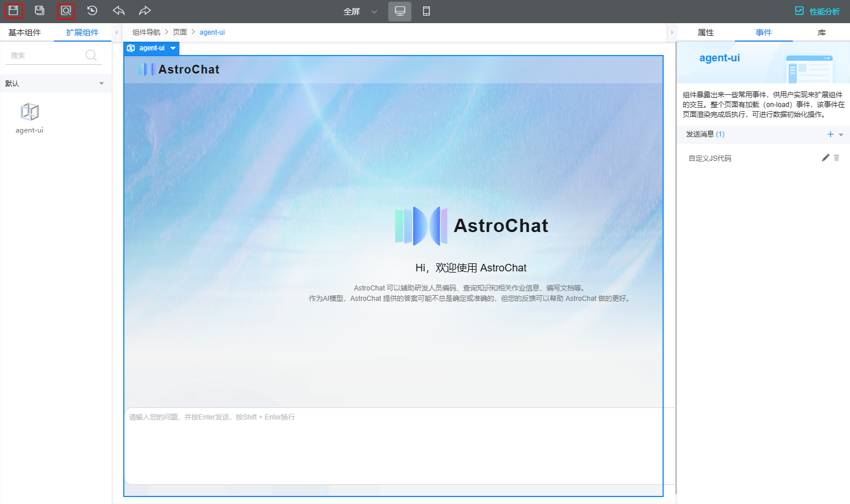Screen dimensions: 850x504
Task: Switch to the 扩展组件 tab
Action: 82,32
